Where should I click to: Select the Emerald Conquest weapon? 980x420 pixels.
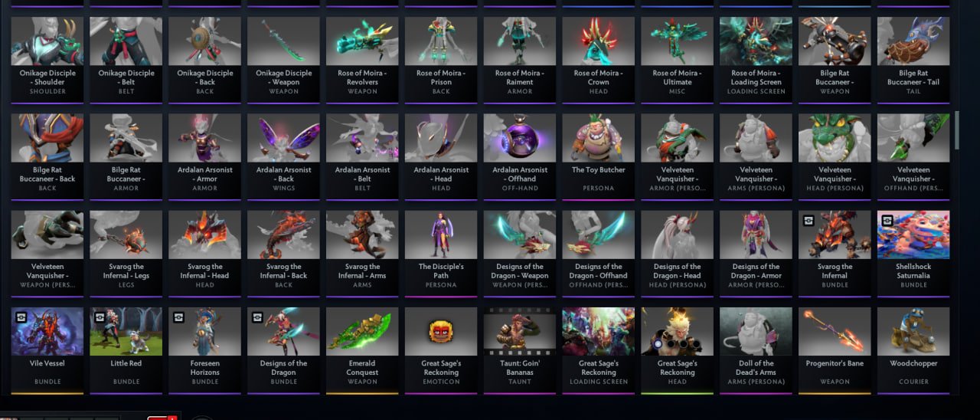click(x=362, y=349)
